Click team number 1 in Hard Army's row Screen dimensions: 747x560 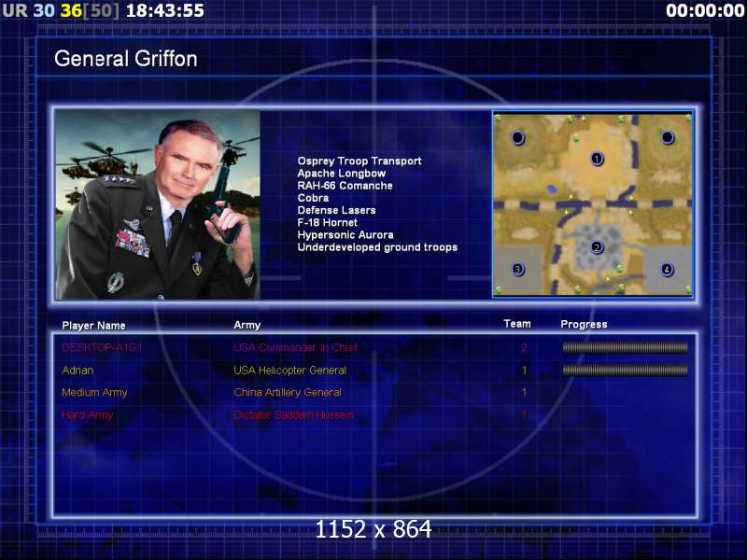[525, 414]
